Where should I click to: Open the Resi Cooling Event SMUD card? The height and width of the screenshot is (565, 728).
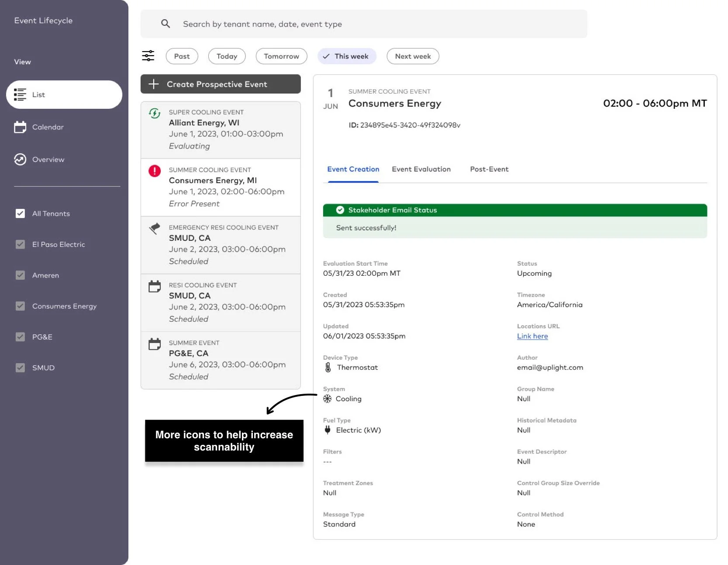tap(221, 303)
